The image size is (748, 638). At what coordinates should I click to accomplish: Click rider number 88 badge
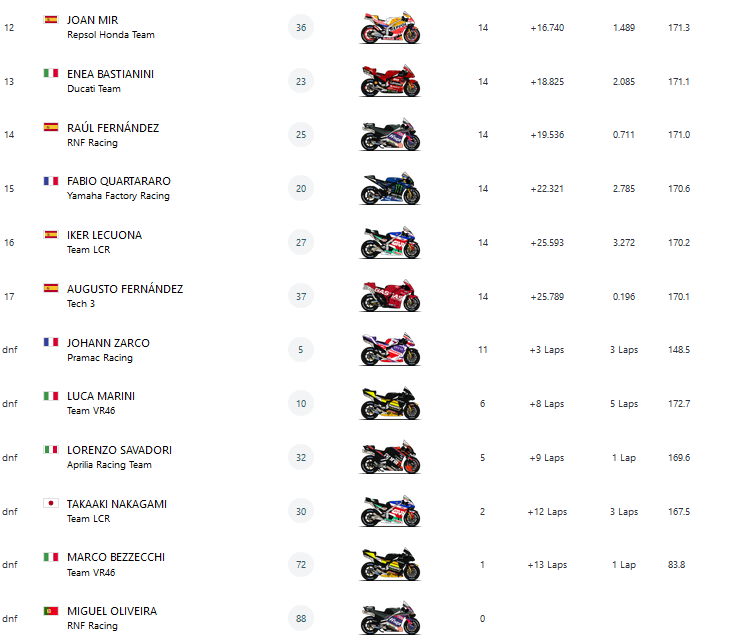tap(301, 618)
